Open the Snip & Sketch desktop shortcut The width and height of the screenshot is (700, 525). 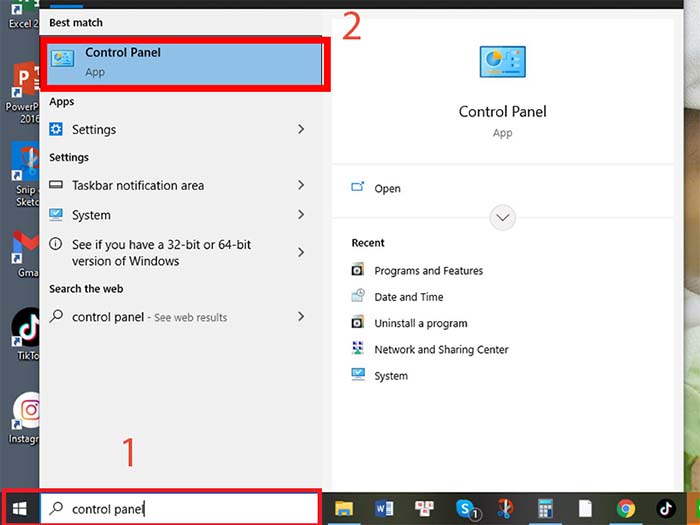coord(27,175)
